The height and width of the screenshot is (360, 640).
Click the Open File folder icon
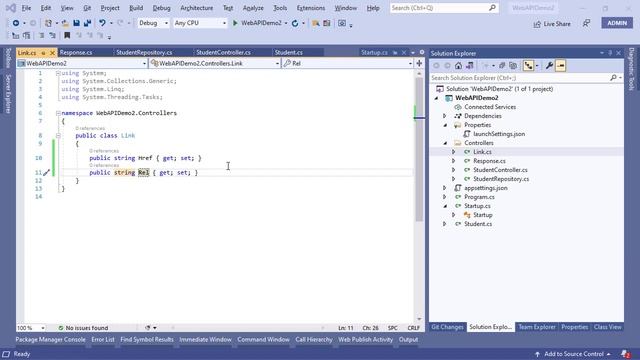coord(65,23)
